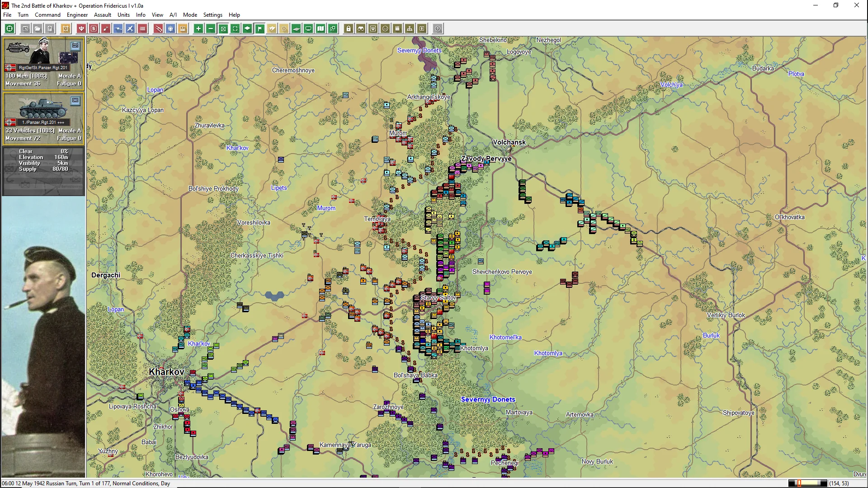Click the binoculars visibility toolbar icon
The width and height of the screenshot is (868, 488).
361,28
